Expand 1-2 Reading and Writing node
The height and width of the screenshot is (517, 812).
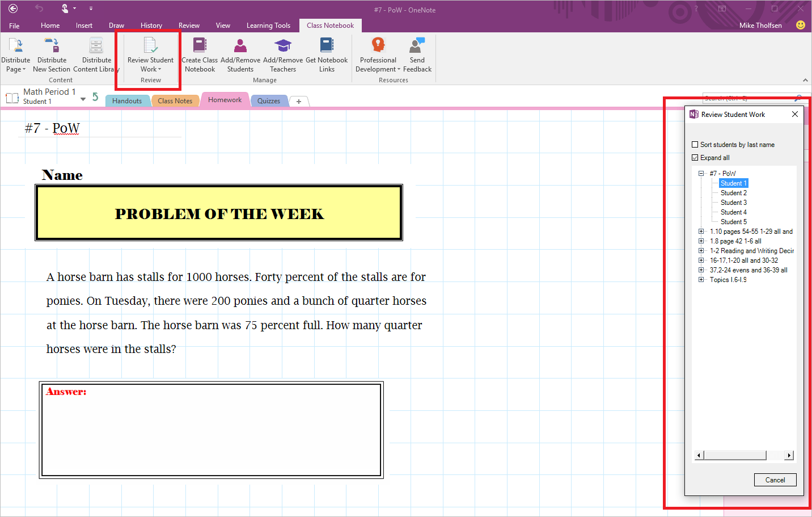[x=701, y=251]
